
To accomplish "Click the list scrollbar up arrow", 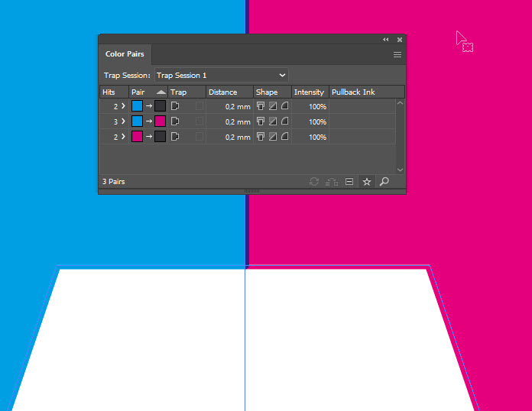I will pyautogui.click(x=400, y=103).
